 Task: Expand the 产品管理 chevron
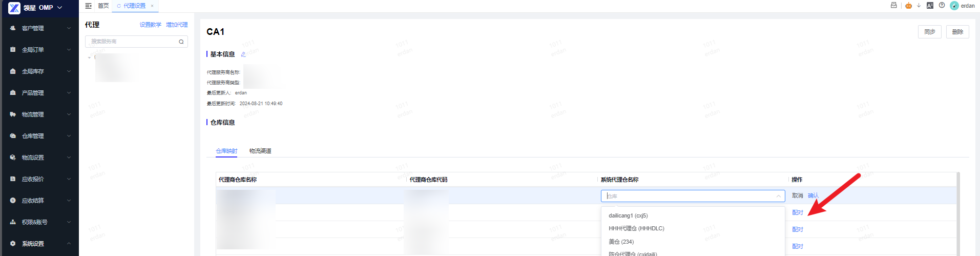point(69,93)
